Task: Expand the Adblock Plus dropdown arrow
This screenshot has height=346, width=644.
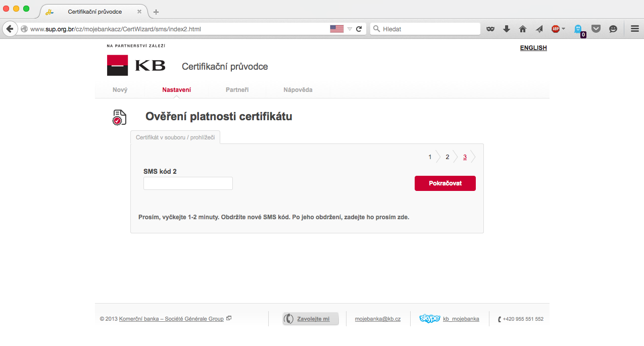Action: [x=563, y=29]
